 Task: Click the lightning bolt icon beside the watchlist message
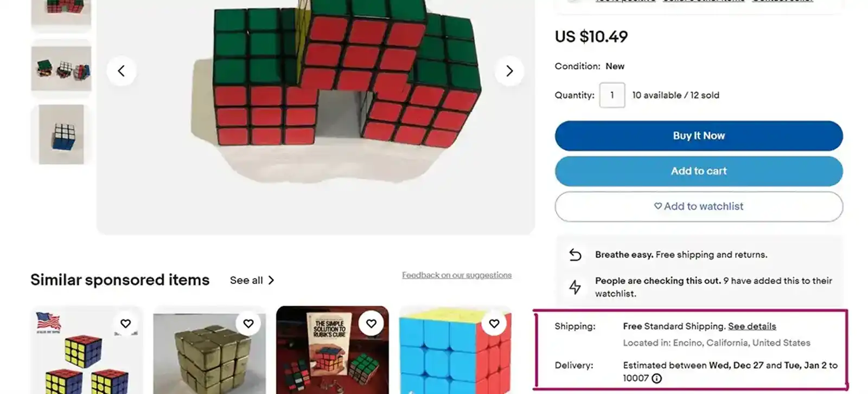tap(576, 287)
